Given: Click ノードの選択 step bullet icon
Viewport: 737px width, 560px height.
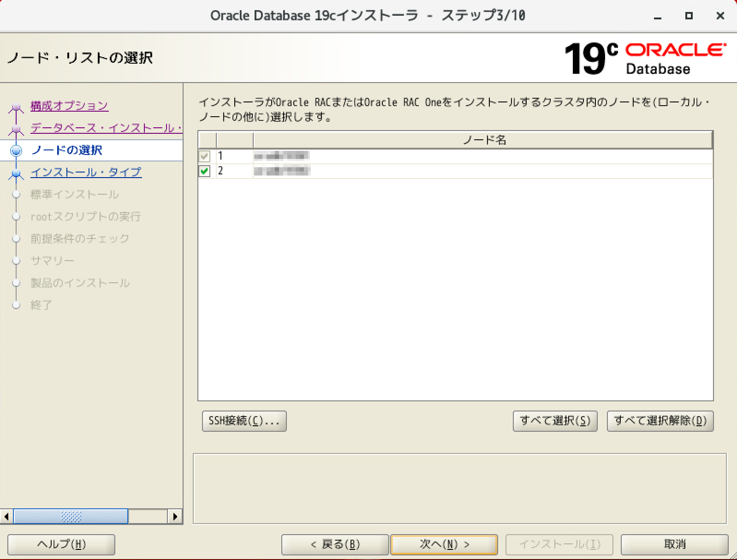Looking at the screenshot, I should (x=17, y=150).
